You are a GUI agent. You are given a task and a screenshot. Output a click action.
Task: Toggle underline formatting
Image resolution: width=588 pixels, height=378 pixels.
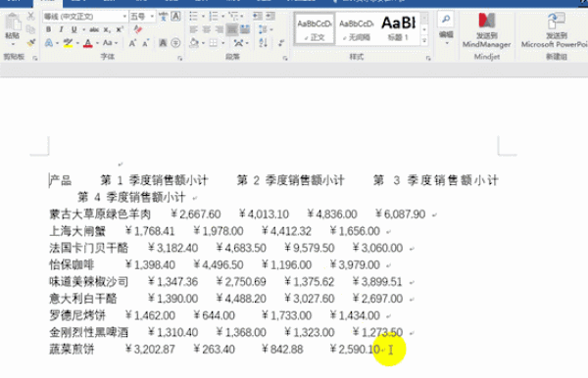tap(73, 29)
